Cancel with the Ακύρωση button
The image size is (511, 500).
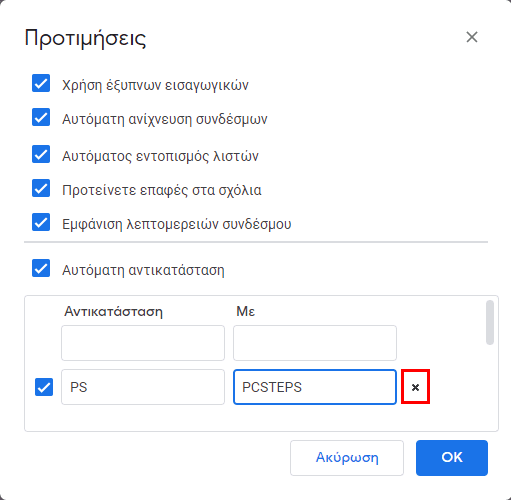pyautogui.click(x=347, y=458)
